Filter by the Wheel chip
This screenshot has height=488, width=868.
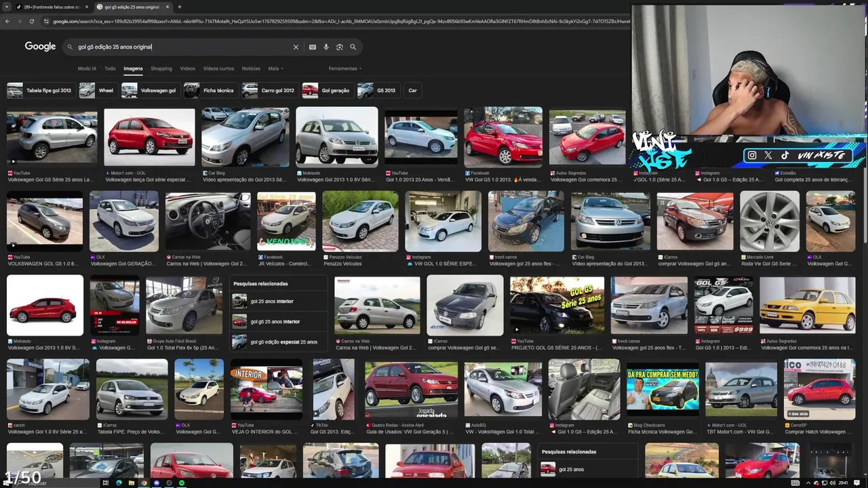(97, 90)
